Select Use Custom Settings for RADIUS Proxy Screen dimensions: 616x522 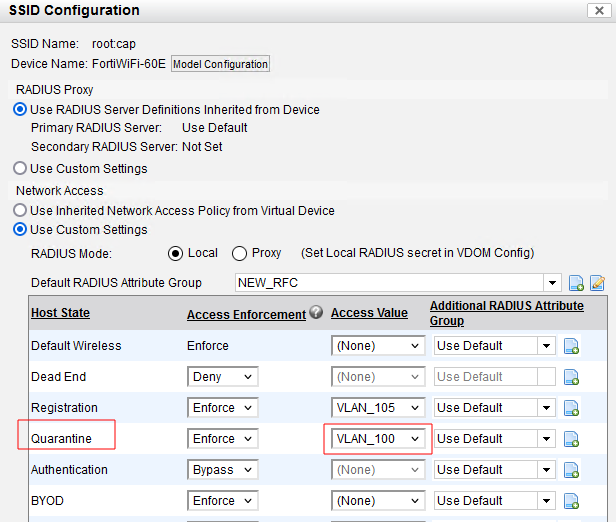coord(20,169)
